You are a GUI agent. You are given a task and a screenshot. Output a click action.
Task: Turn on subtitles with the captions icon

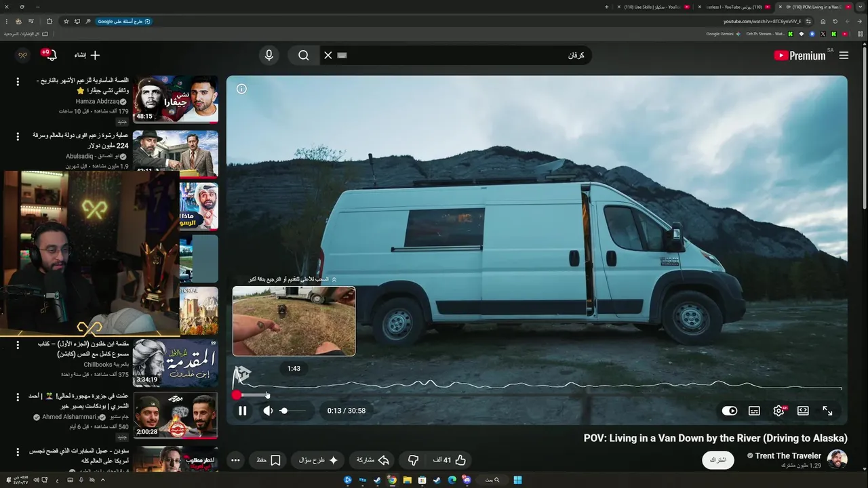click(754, 411)
